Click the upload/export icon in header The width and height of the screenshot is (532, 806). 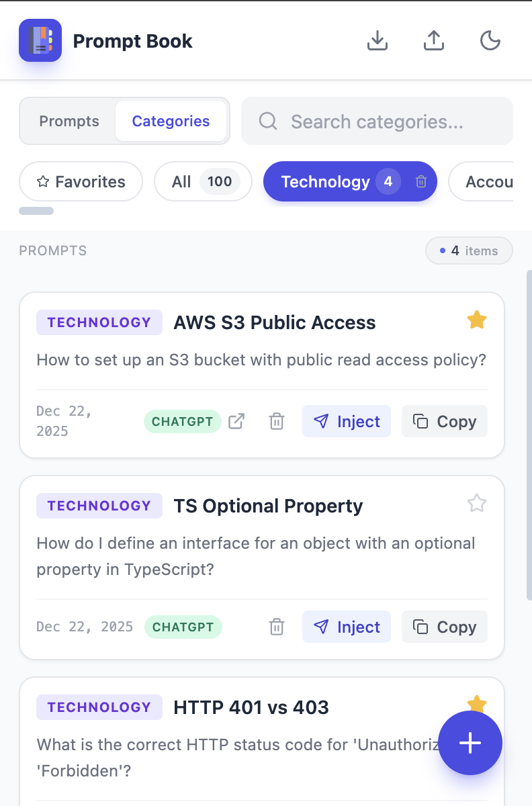(435, 41)
